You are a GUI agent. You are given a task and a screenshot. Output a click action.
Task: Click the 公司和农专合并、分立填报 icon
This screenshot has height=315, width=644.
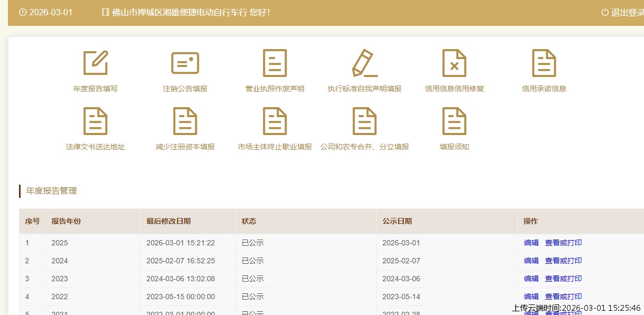tap(365, 121)
